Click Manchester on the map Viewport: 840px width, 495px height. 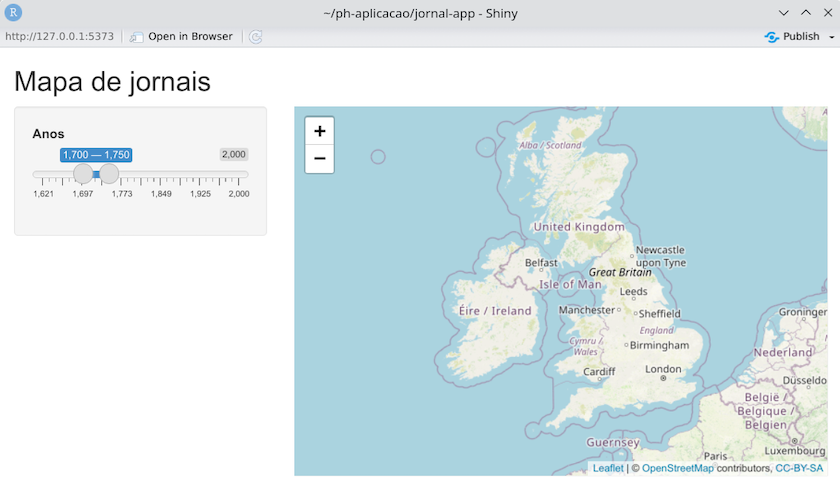click(x=588, y=310)
